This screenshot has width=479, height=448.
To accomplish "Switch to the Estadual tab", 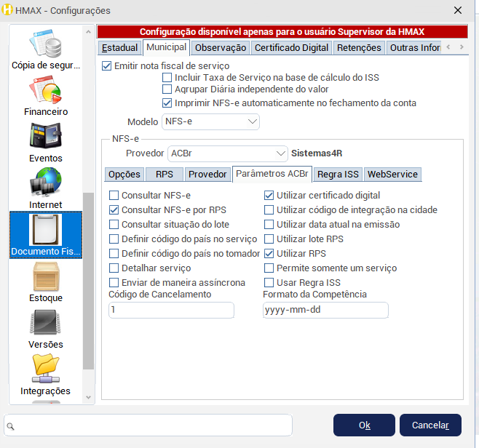I will 119,48.
